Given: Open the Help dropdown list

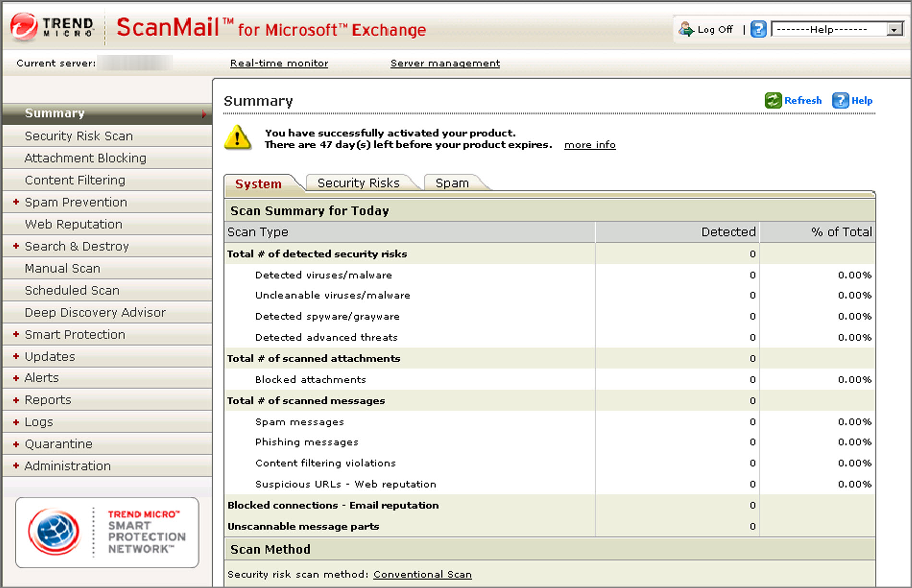Looking at the screenshot, I should (893, 30).
